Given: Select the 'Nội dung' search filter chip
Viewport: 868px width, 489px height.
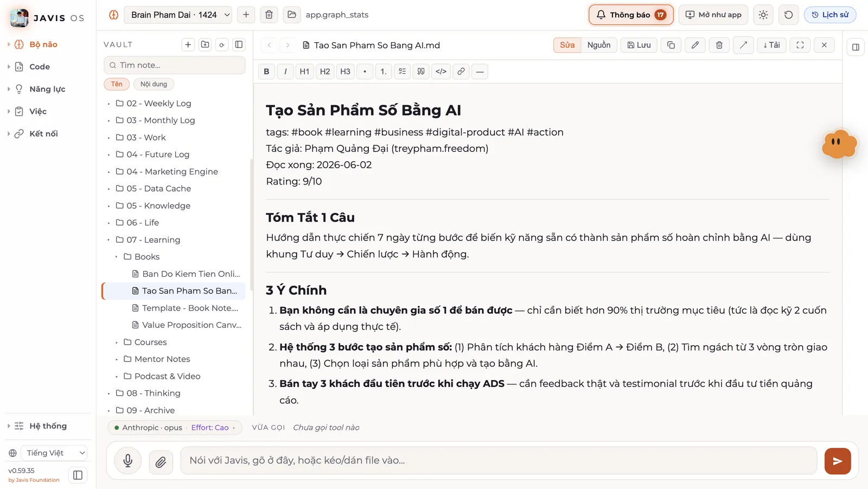Looking at the screenshot, I should coord(154,84).
